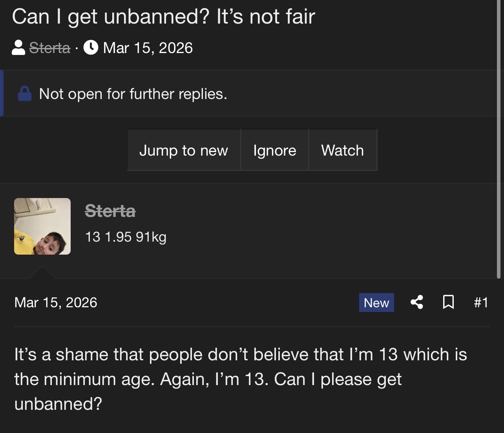Click the post date Mar 15, 2026
The height and width of the screenshot is (433, 504).
(56, 302)
